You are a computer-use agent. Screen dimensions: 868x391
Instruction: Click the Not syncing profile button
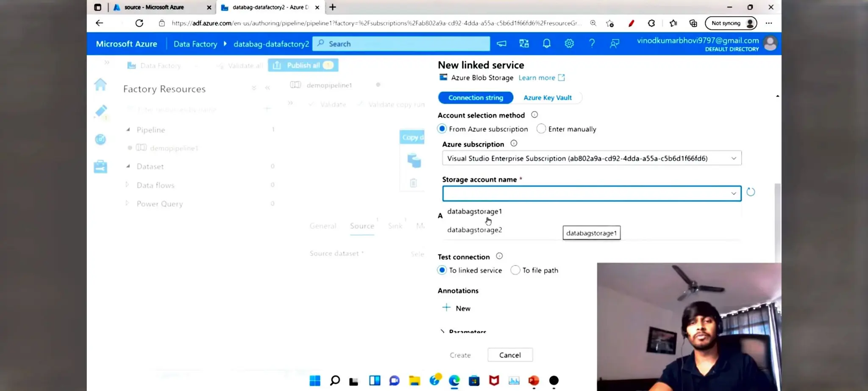[x=732, y=23]
